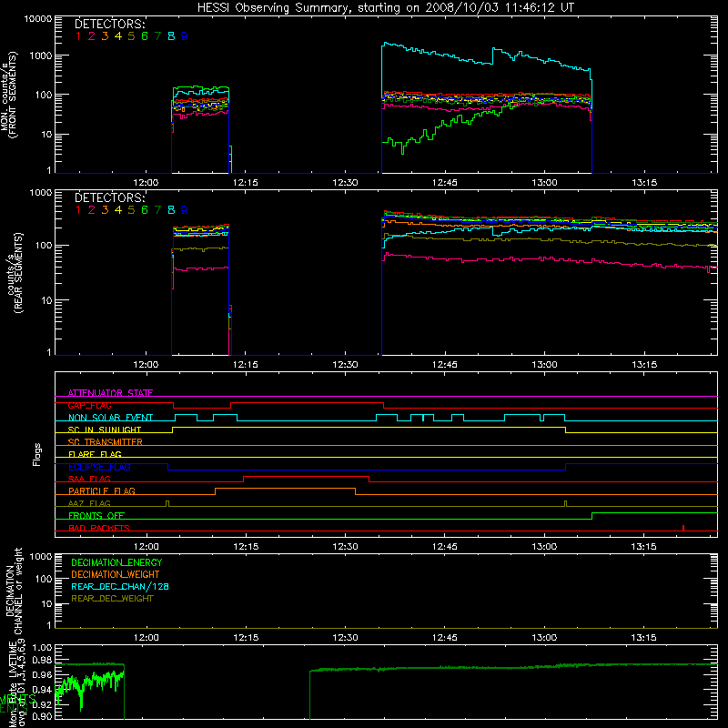Viewport: 728px width, 728px height.
Task: Click the 13:00 time tick under the Flags panel
Action: click(x=544, y=547)
